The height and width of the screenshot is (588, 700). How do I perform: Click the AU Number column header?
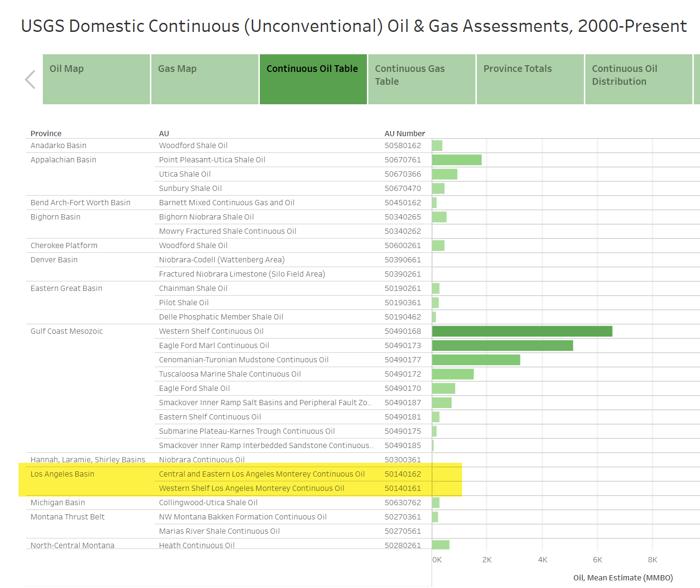pyautogui.click(x=404, y=133)
